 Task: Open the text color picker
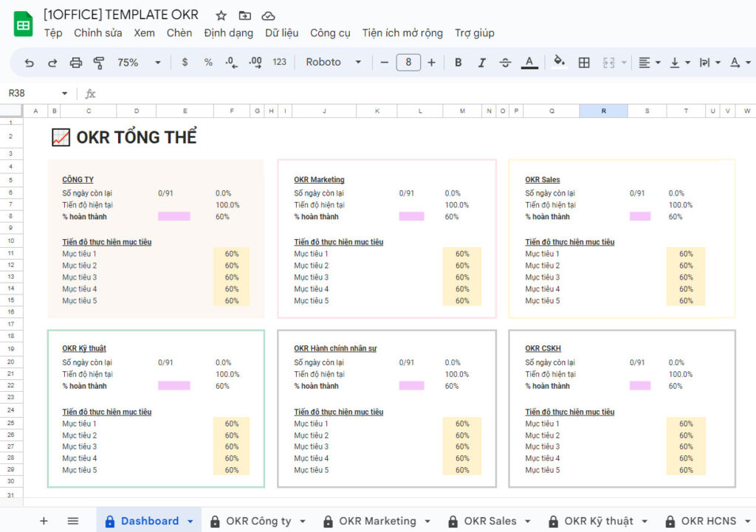click(x=529, y=63)
